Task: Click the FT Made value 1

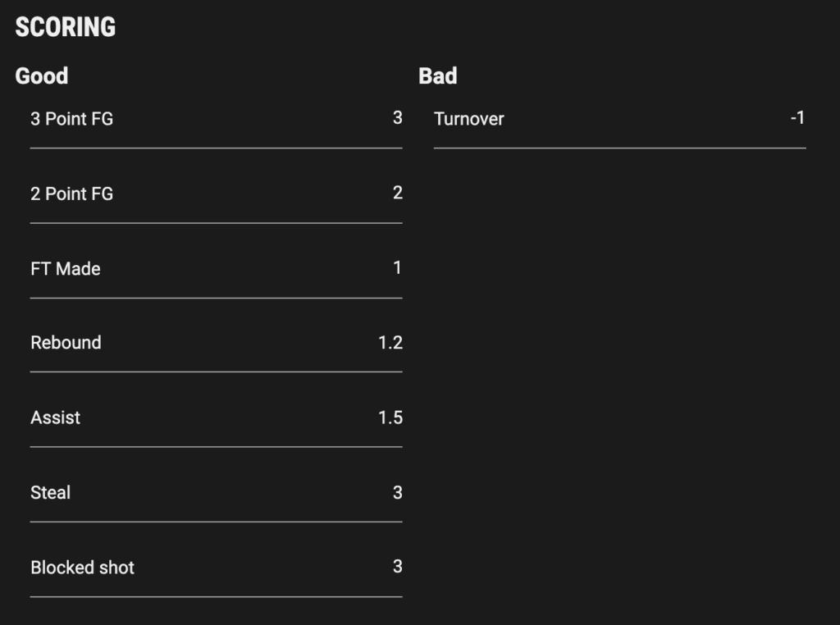Action: click(x=397, y=267)
